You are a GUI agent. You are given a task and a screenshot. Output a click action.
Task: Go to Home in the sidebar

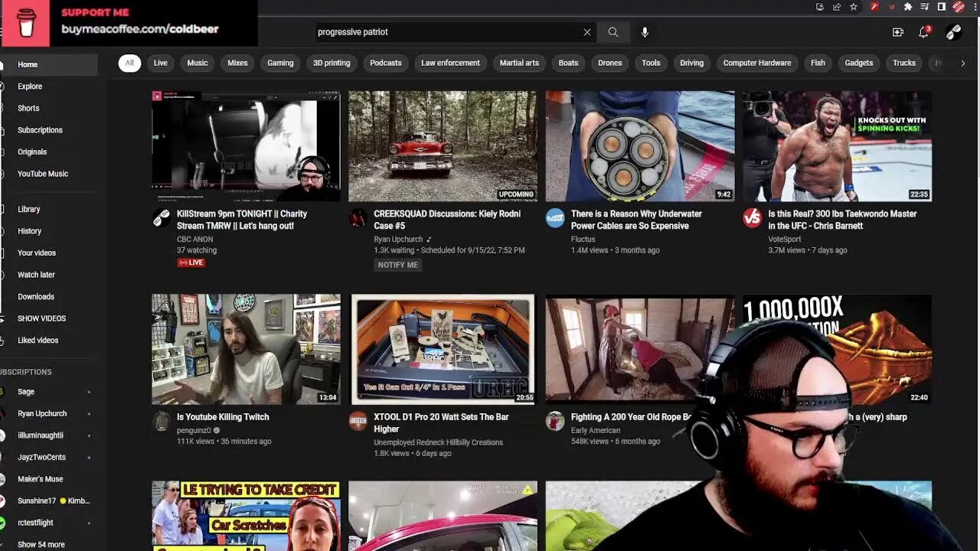[x=48, y=64]
